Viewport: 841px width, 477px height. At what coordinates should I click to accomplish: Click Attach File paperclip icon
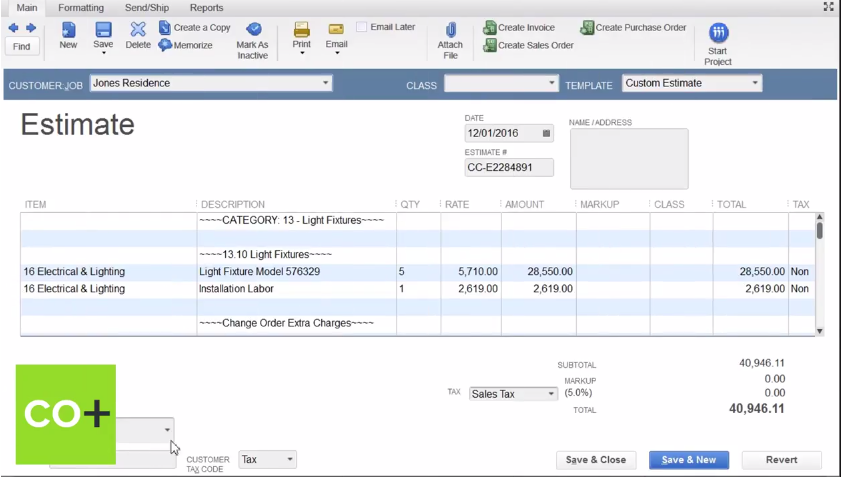point(450,30)
